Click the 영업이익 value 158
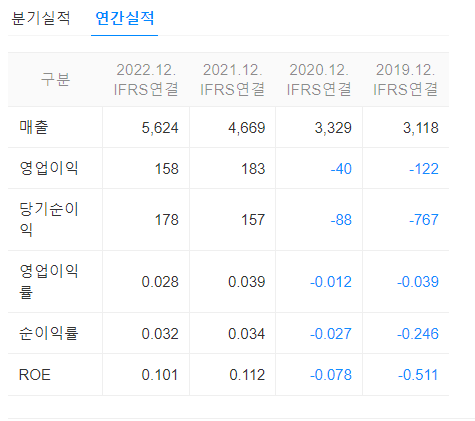 pyautogui.click(x=167, y=169)
